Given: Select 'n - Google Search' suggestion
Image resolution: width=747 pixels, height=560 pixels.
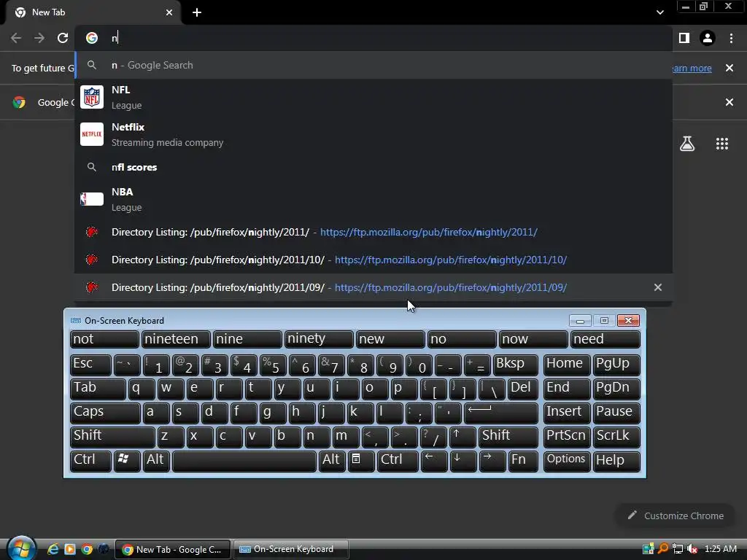Looking at the screenshot, I should 373,65.
